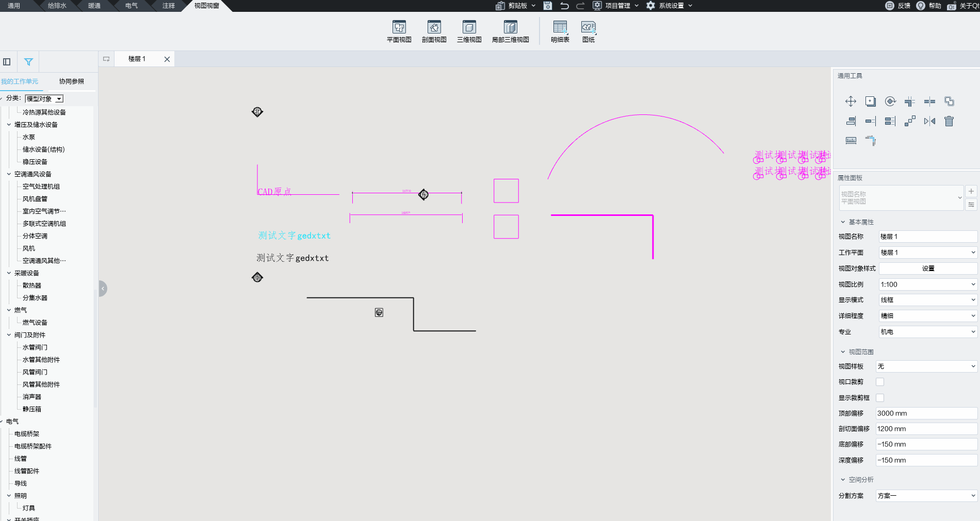
Task: Open the 视图样板 dropdown
Action: (926, 366)
